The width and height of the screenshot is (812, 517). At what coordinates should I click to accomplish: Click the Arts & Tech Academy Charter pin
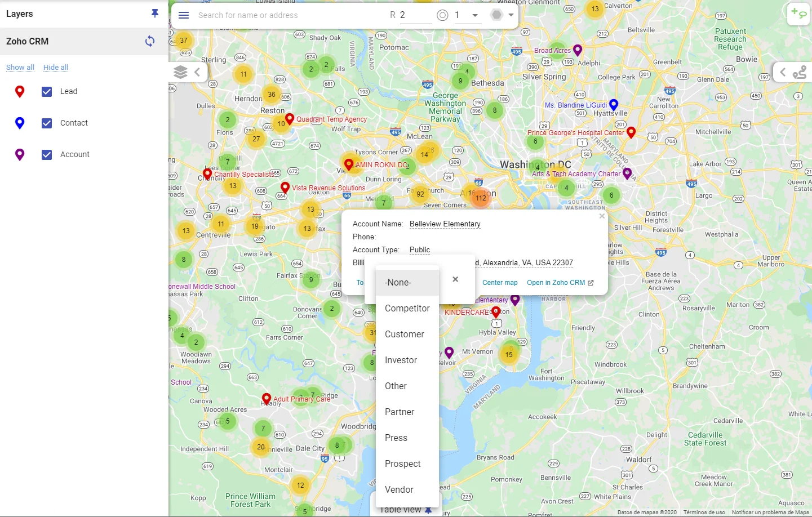coord(627,173)
